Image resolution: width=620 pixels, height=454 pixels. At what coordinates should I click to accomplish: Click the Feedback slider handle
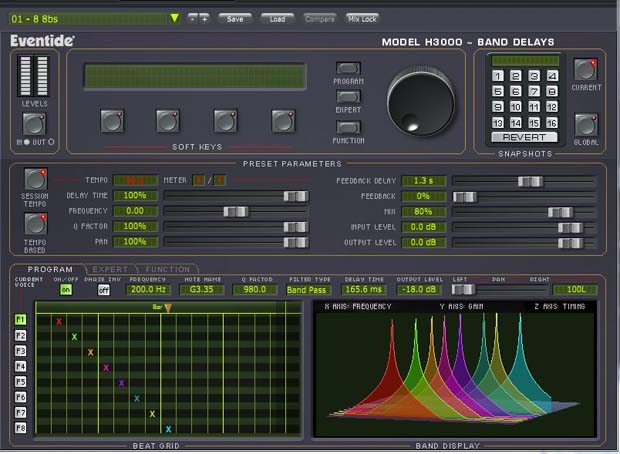[x=465, y=197]
